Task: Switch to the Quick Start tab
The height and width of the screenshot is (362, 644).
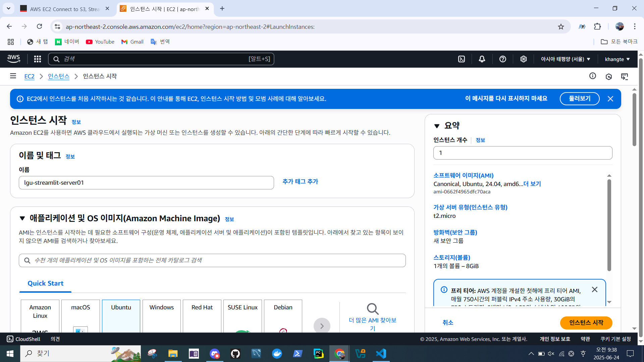Action: tap(45, 283)
